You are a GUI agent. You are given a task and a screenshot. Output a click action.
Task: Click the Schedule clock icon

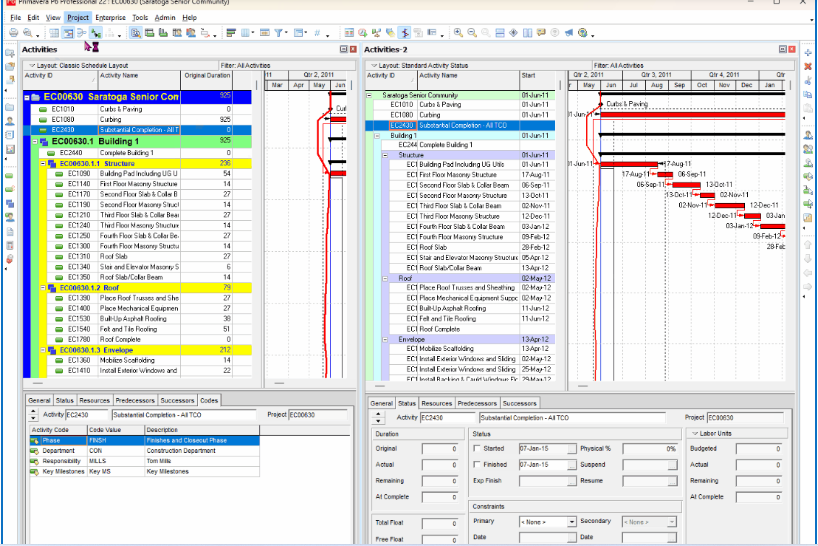(x=363, y=33)
